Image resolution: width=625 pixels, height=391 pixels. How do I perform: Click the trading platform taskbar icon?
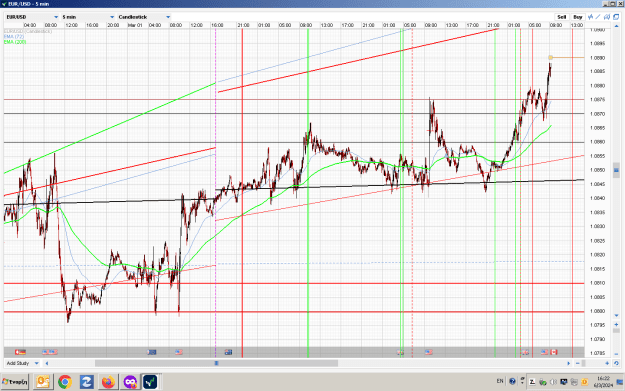[x=151, y=381]
